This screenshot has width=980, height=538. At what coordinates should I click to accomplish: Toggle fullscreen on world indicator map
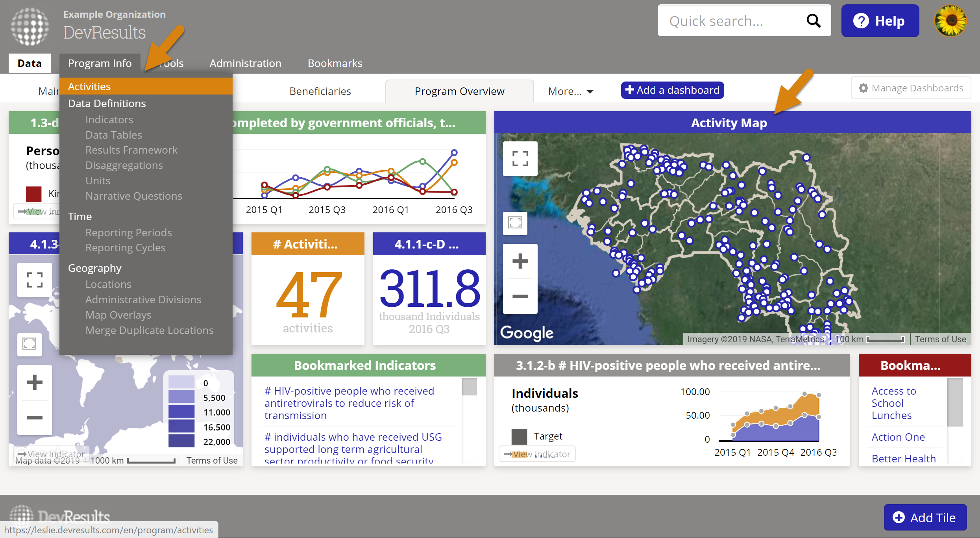[x=35, y=280]
